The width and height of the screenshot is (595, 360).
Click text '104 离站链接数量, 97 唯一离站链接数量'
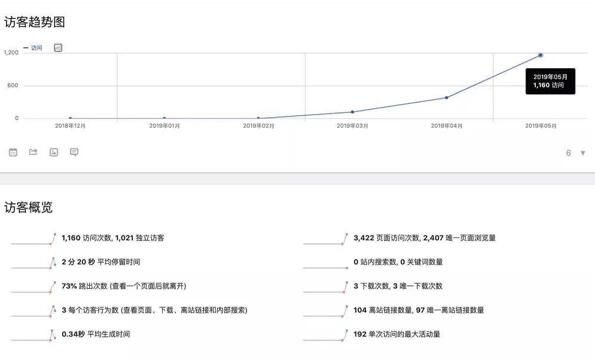(x=419, y=310)
